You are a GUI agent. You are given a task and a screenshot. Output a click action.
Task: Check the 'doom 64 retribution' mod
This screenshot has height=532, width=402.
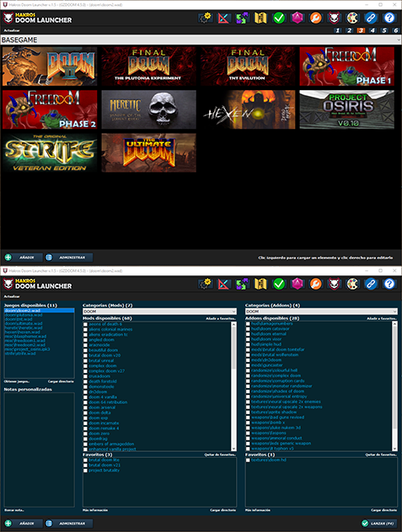[85, 402]
